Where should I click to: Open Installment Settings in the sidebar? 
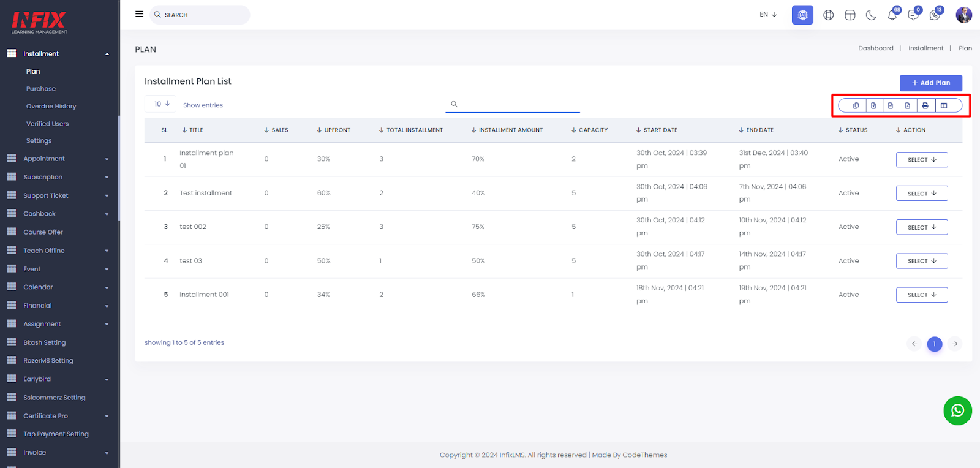click(x=39, y=141)
